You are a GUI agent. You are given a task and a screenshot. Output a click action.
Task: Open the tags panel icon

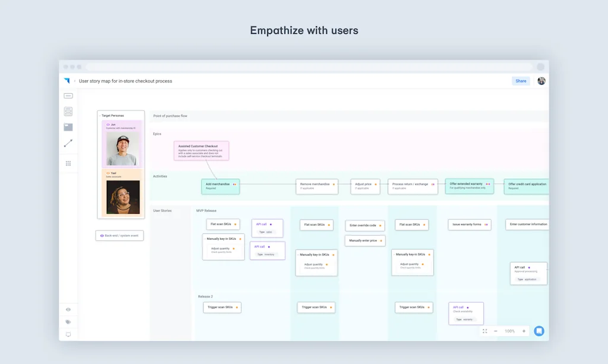point(68,322)
